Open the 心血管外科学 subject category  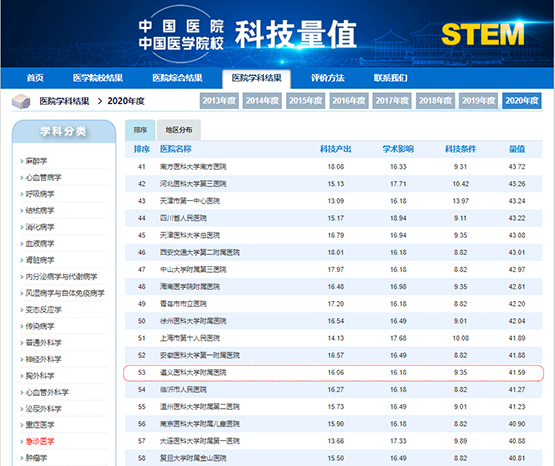pyautogui.click(x=47, y=392)
